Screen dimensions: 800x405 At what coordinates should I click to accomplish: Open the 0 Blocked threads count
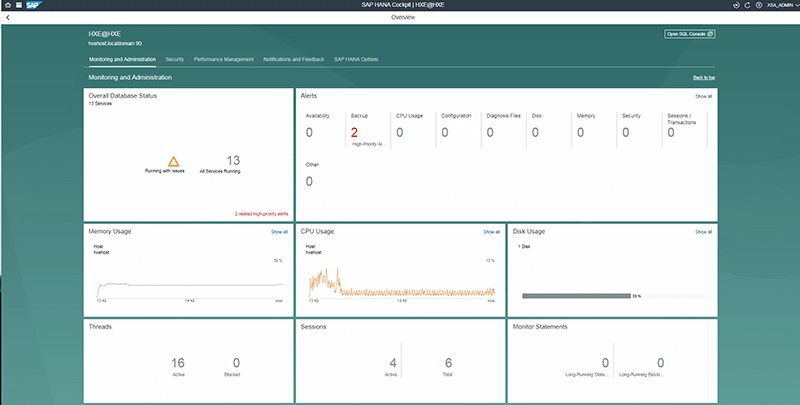tap(236, 363)
